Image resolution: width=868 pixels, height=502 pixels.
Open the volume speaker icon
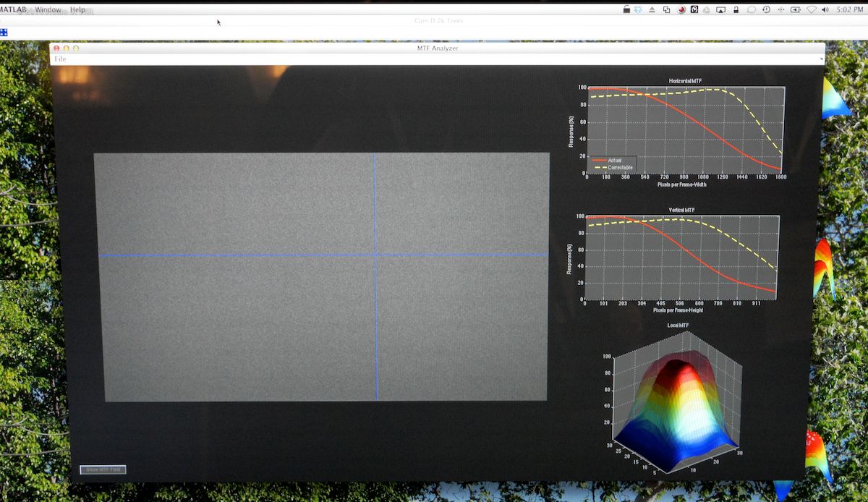825,9
